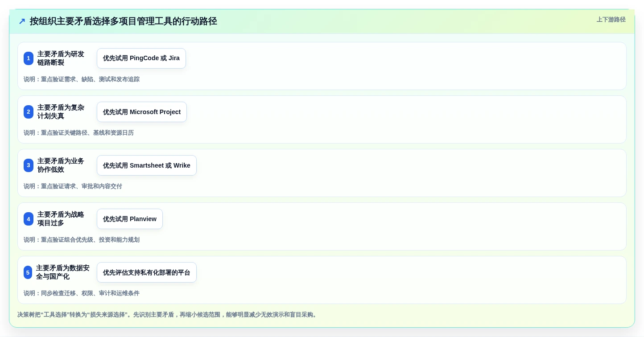Click the footer summary starting 决策树把
644x337 pixels.
168,315
